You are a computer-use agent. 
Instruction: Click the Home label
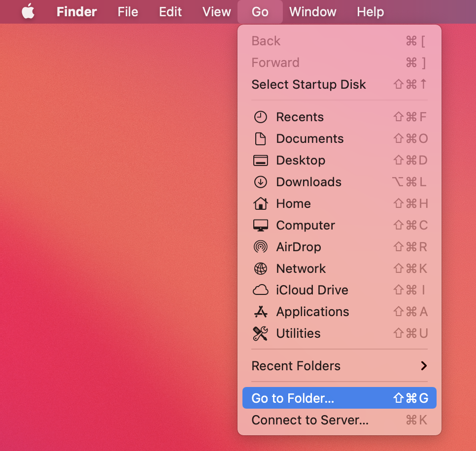(x=294, y=203)
